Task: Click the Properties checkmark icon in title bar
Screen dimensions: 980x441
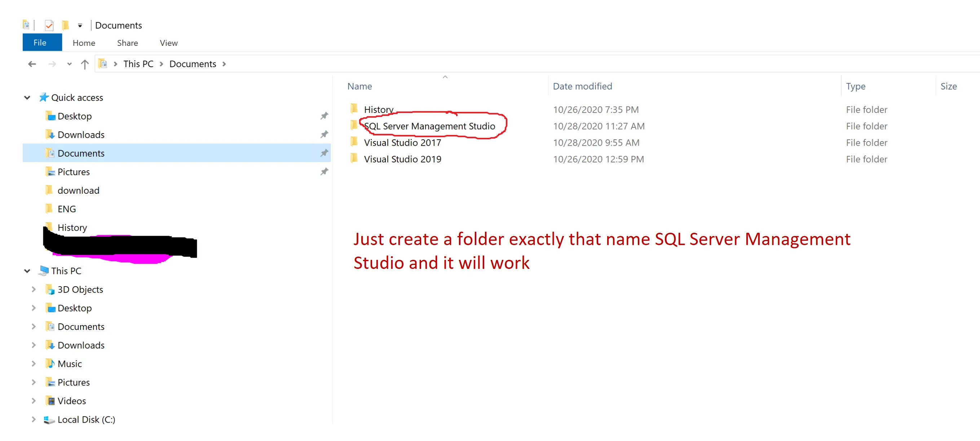Action: pyautogui.click(x=49, y=26)
